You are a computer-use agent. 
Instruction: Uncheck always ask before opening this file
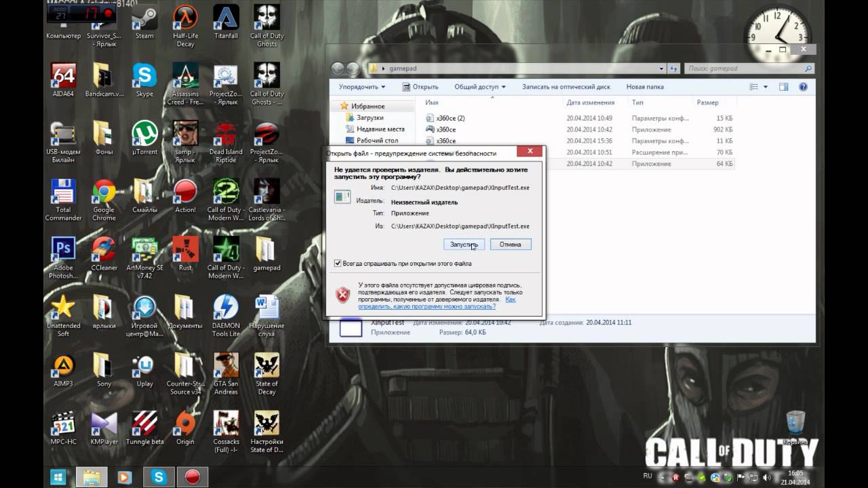click(x=338, y=264)
